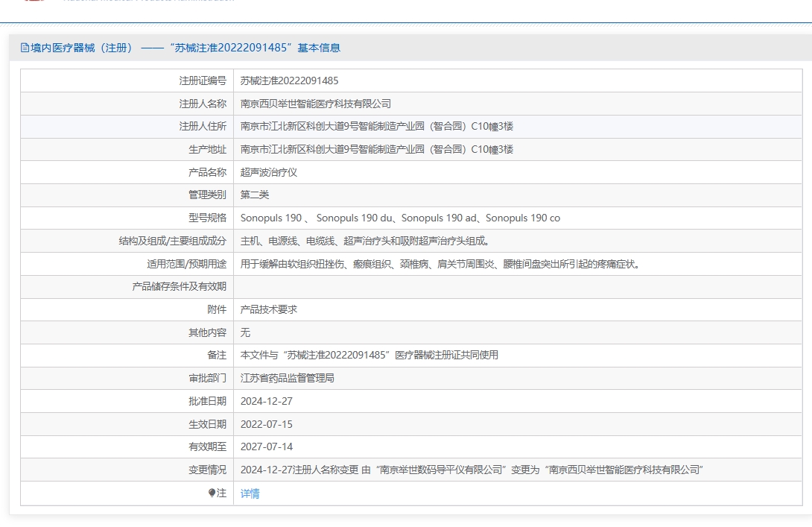
Task: Click the 生产地址 address value cell
Action: pos(518,149)
